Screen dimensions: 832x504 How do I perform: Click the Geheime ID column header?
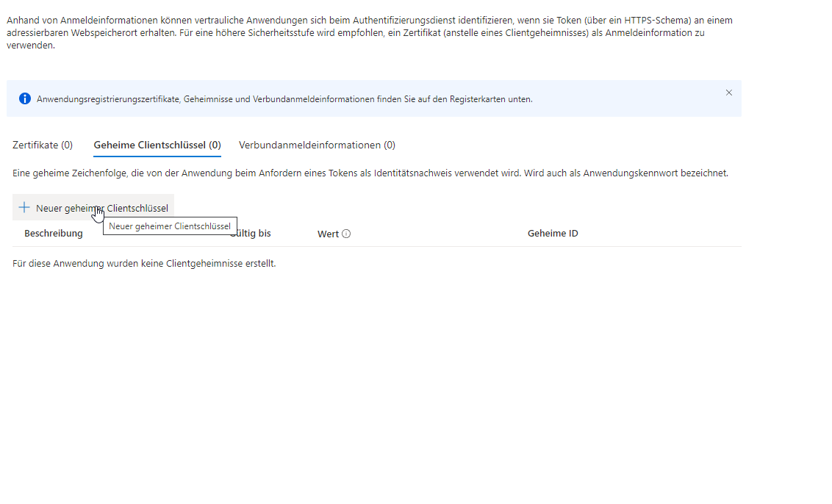tap(553, 234)
